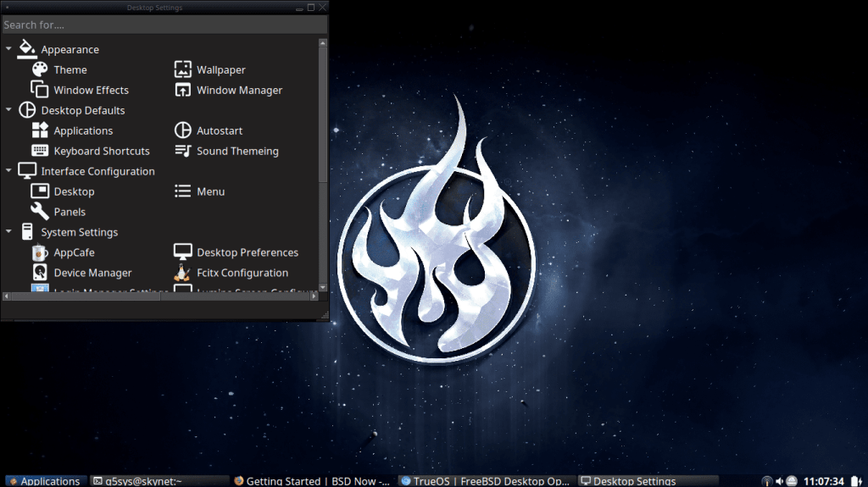Collapse the System Settings category
Screen dimensions: 868x487
tap(8, 231)
